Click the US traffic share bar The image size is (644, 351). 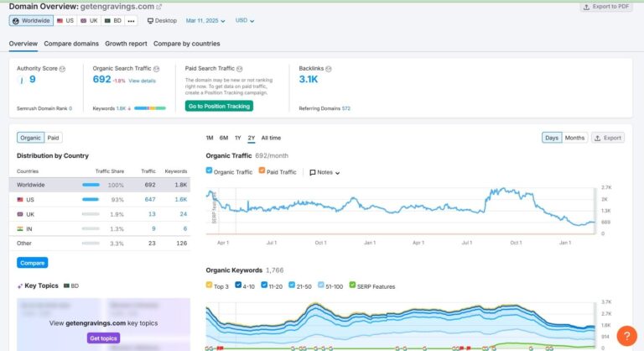91,200
